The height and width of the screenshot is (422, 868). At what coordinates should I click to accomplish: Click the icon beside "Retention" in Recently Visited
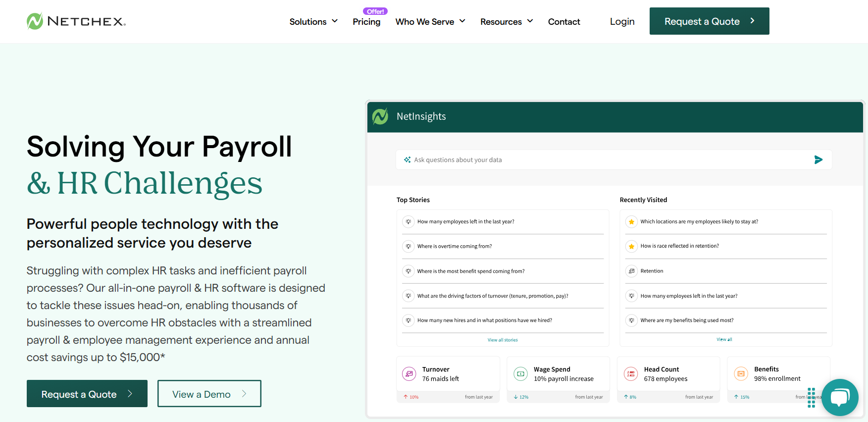point(631,271)
